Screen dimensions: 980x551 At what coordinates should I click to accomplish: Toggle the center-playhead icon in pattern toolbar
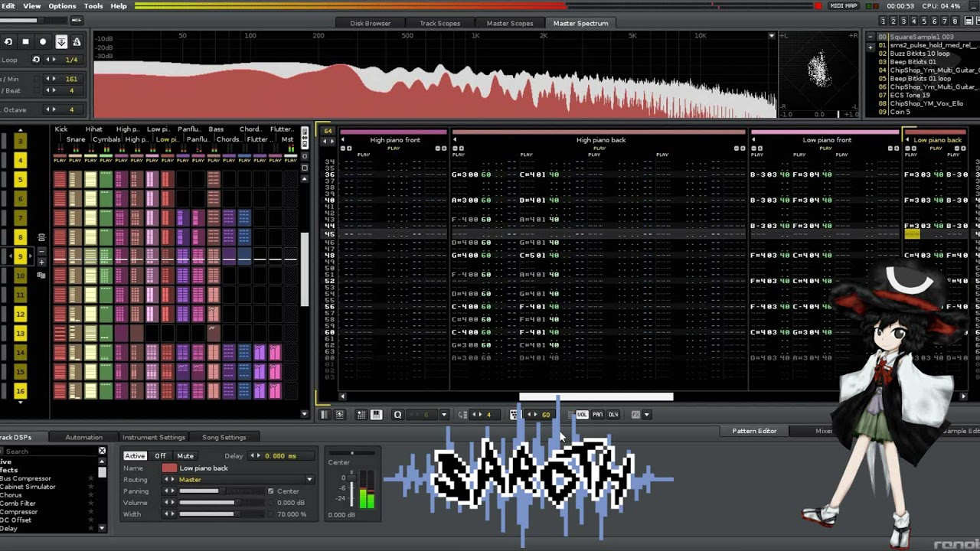[x=340, y=415]
